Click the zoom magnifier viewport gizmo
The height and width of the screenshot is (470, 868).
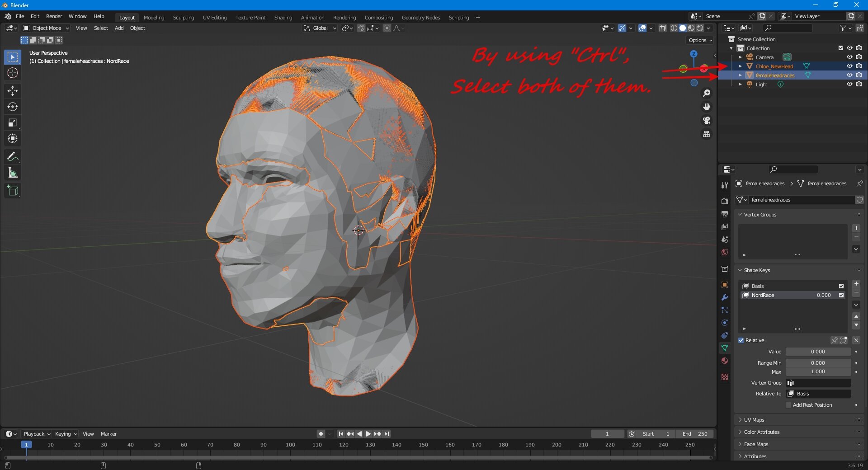click(707, 93)
